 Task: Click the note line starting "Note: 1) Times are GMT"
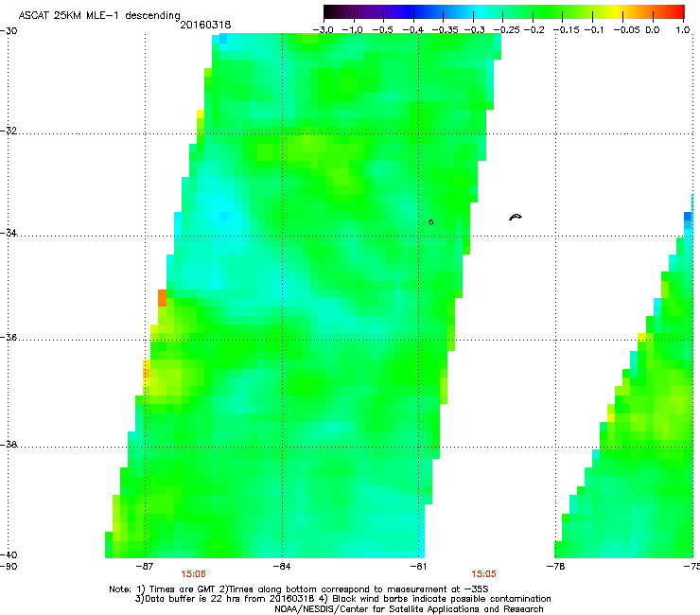(299, 589)
